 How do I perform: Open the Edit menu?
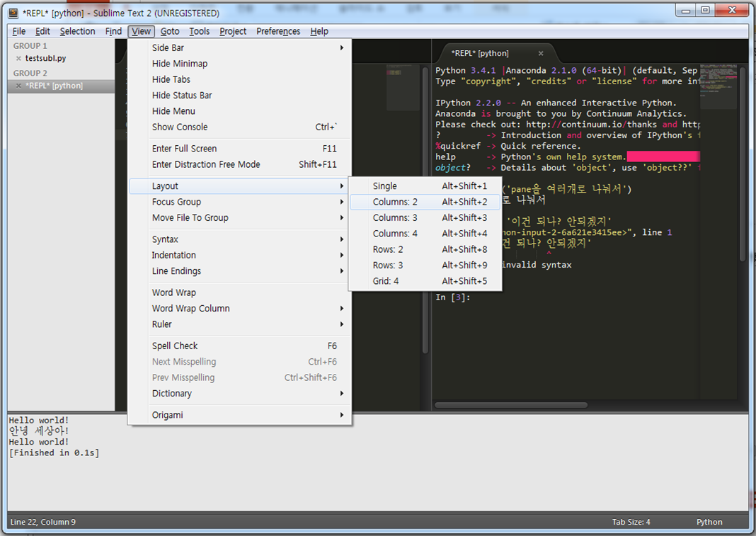tap(42, 31)
